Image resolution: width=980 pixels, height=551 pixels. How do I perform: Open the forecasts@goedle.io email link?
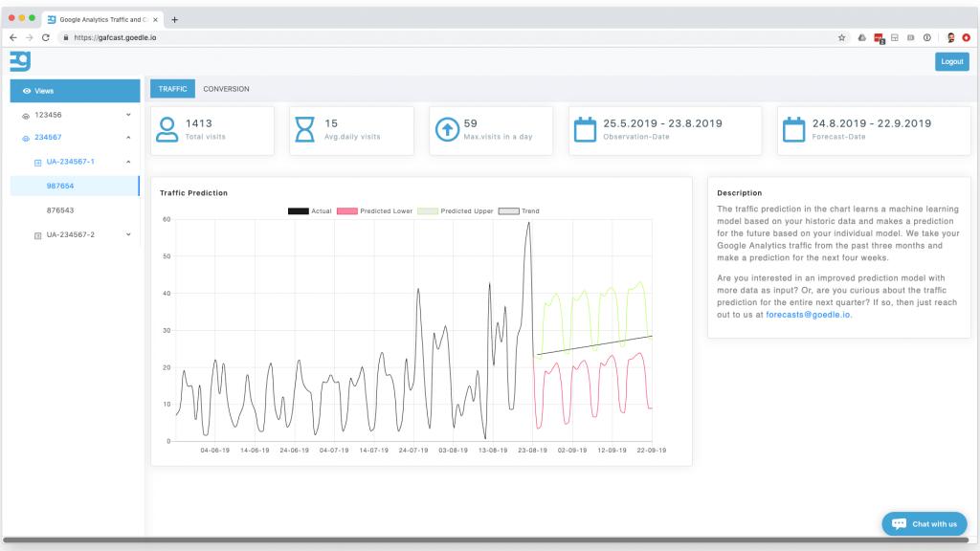pos(808,315)
